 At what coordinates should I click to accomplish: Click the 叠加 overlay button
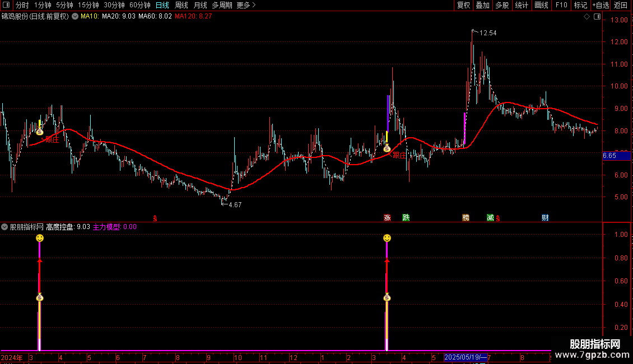point(482,5)
